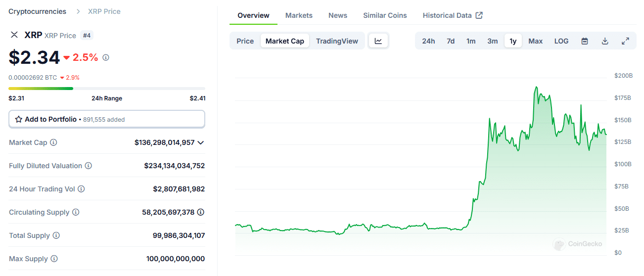Toggle LOG scale on the chart
Screen dimensions: 644x276
(561, 41)
